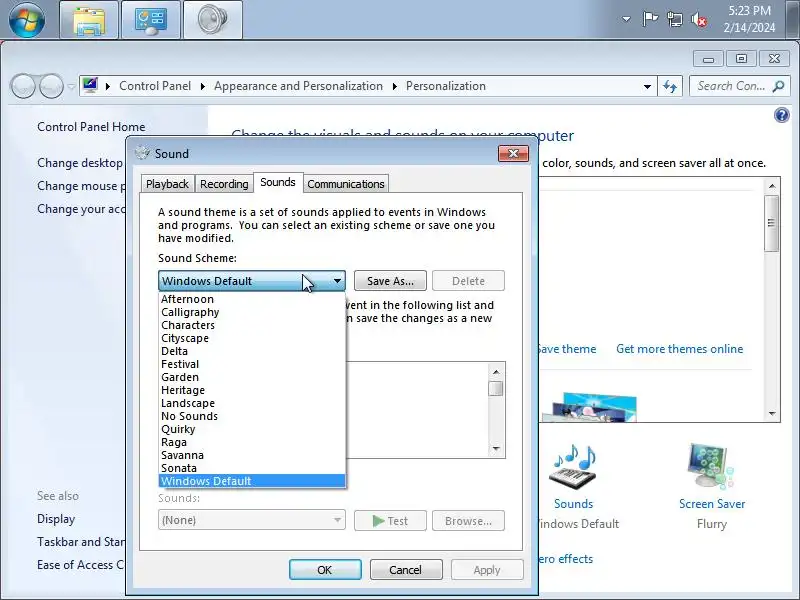Click the Sounds piano icon in Personalization
The image size is (800, 600).
tap(573, 468)
